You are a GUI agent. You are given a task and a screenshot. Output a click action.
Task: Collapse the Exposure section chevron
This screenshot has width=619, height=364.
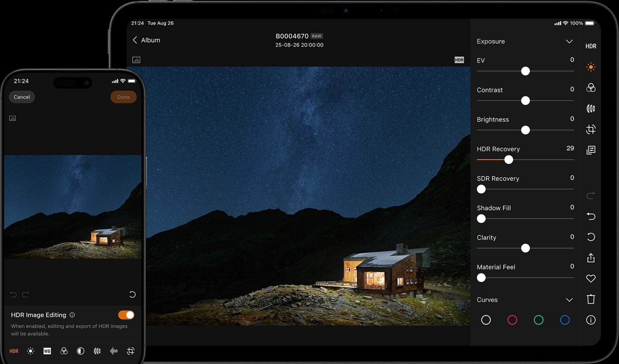(x=569, y=41)
